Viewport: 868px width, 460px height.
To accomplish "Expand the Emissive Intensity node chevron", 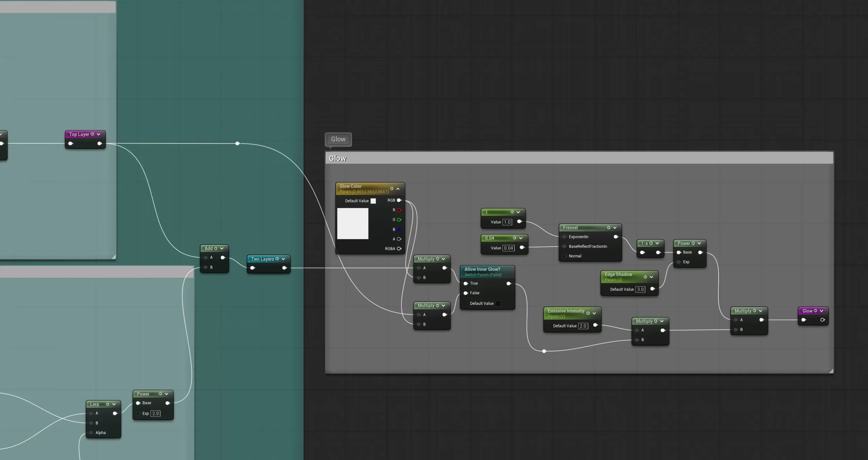I will 594,313.
